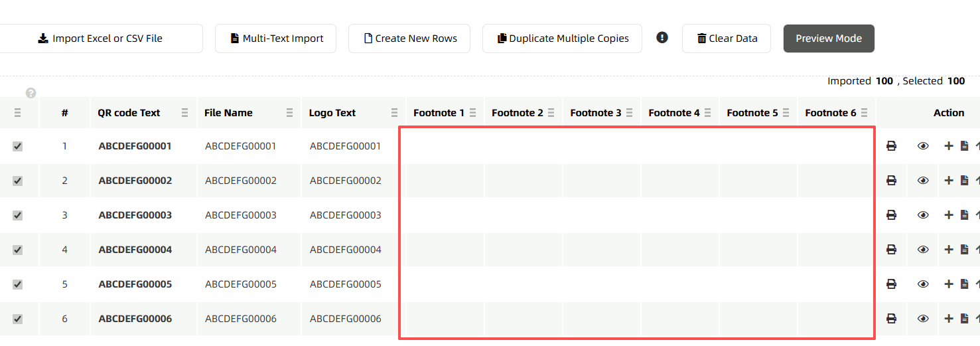Click the print icon in row 3
The height and width of the screenshot is (346, 980).
(x=891, y=215)
